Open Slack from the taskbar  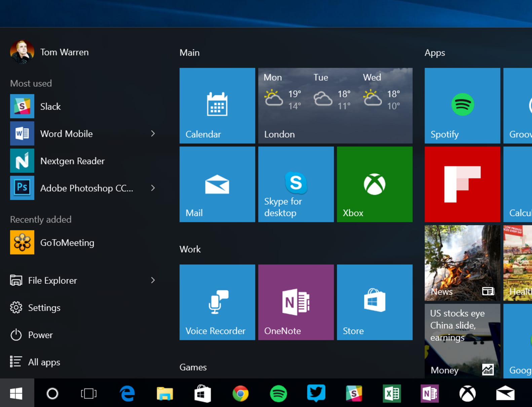(354, 393)
